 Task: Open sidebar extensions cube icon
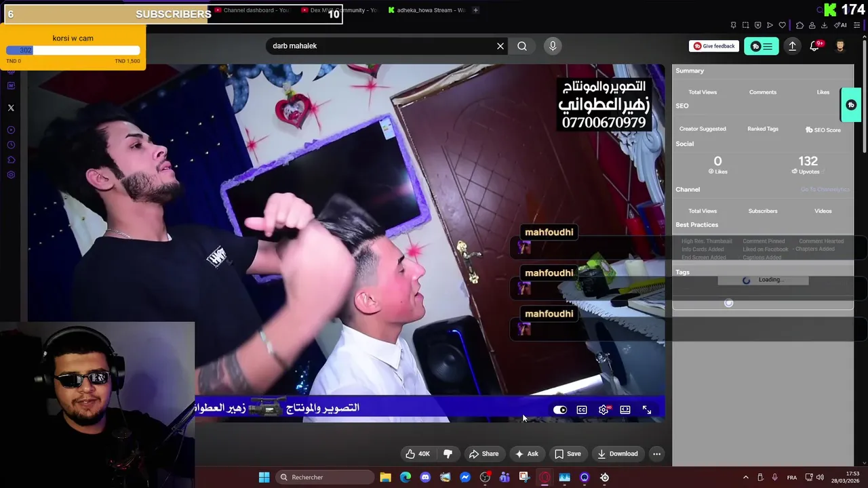(11, 160)
